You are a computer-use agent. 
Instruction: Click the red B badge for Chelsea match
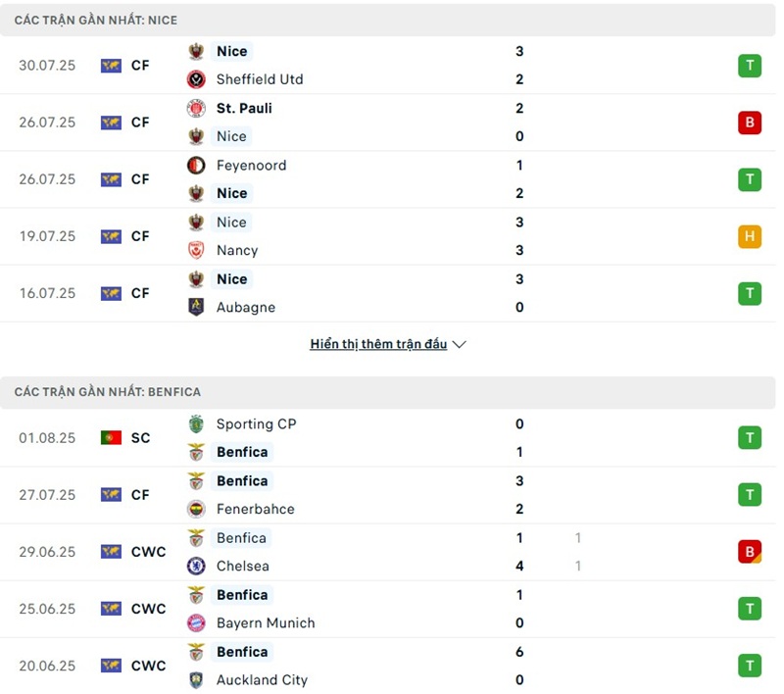[x=750, y=552]
